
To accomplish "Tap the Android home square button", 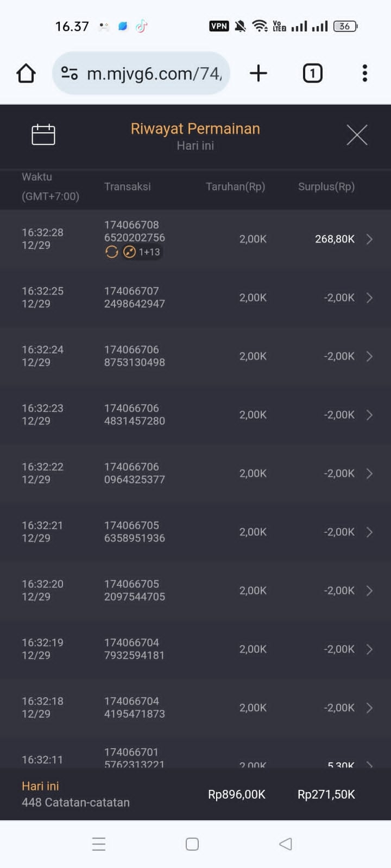I will click(192, 844).
